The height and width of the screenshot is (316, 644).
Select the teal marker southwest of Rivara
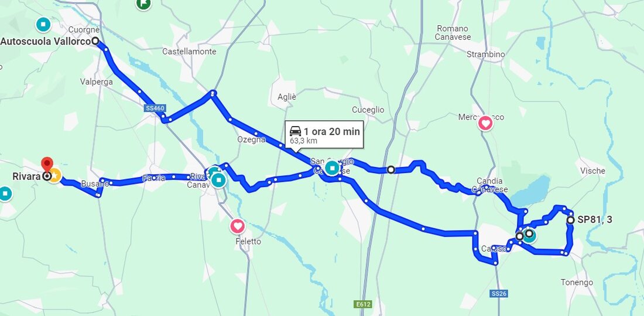pos(5,193)
